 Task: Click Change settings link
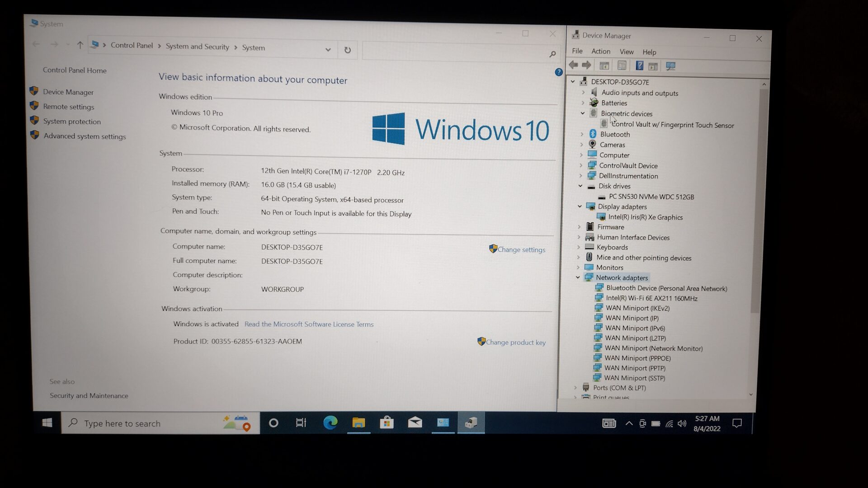(x=521, y=249)
